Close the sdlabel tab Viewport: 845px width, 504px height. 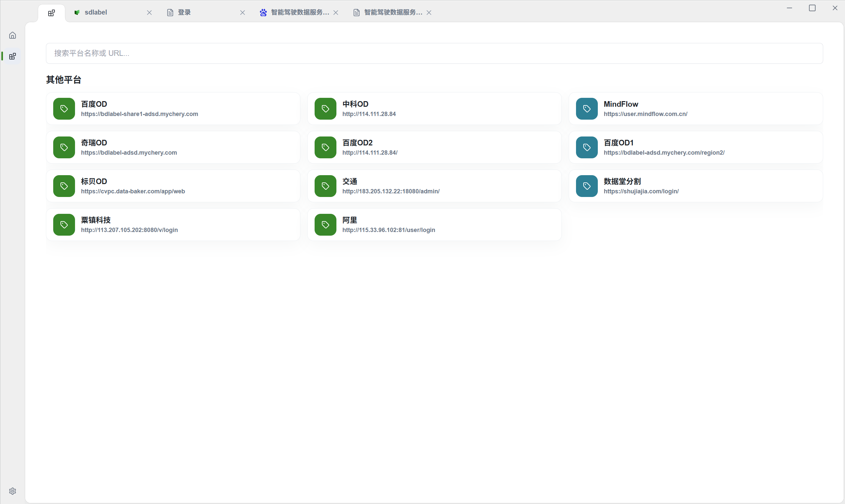(149, 13)
